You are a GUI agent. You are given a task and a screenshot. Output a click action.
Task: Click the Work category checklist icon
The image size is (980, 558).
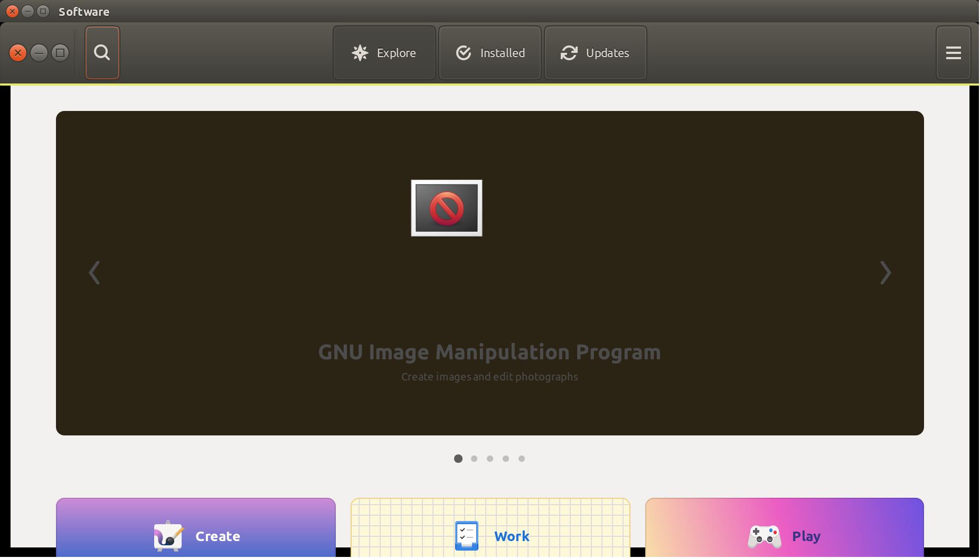[467, 536]
